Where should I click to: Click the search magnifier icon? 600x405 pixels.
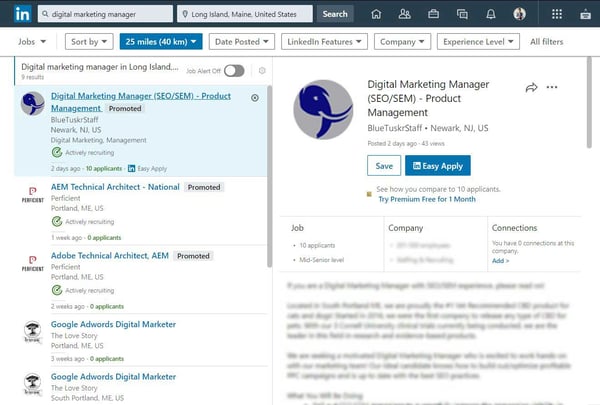(45, 14)
